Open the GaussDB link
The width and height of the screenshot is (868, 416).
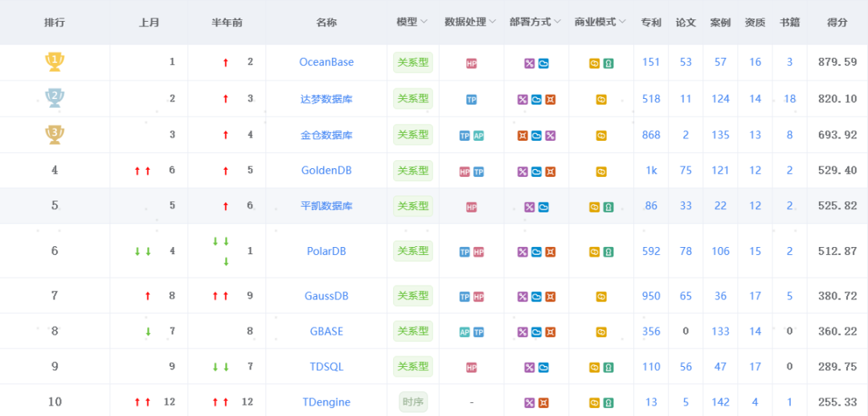coord(326,296)
